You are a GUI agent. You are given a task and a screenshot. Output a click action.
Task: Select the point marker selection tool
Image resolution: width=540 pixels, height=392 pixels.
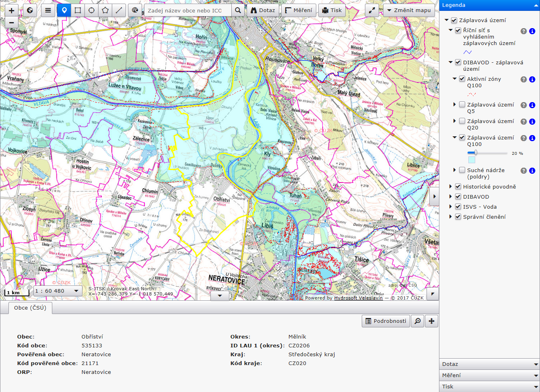(64, 10)
